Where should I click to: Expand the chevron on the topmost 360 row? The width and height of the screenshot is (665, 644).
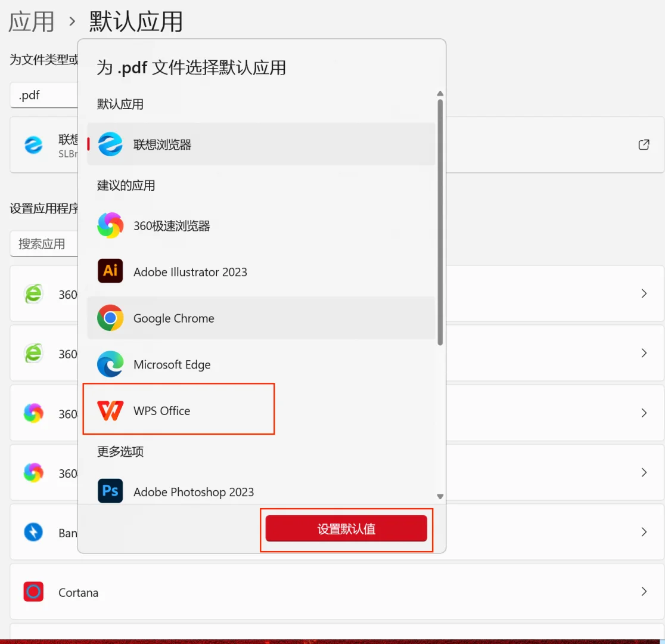coord(644,293)
